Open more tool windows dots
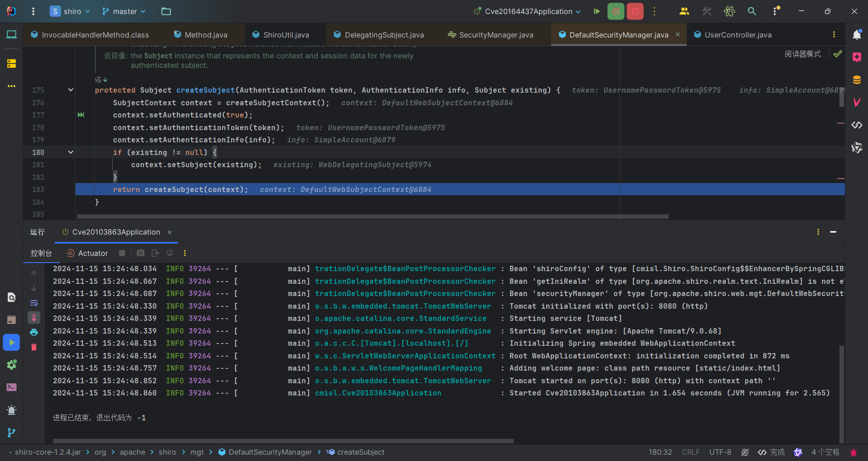The image size is (868, 461). (x=11, y=86)
